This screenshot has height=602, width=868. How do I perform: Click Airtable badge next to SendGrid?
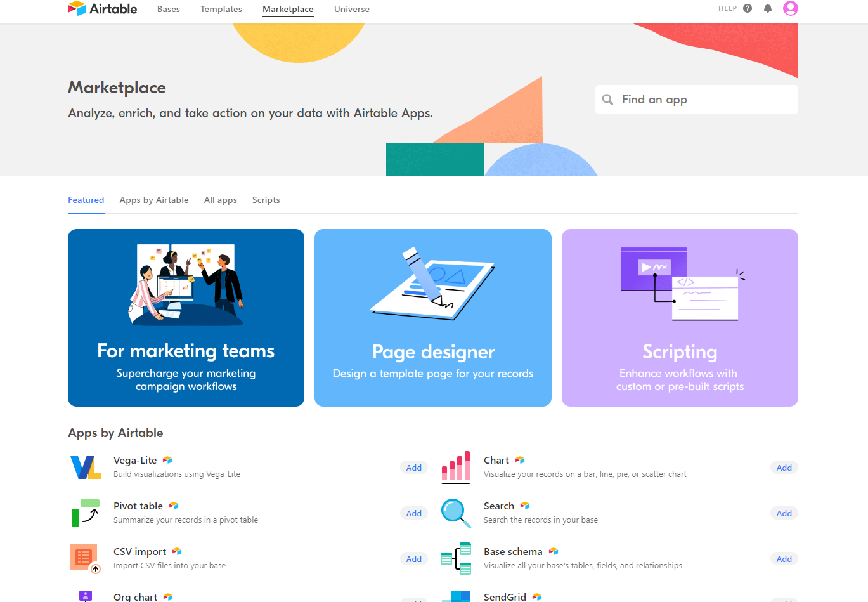[x=537, y=597]
